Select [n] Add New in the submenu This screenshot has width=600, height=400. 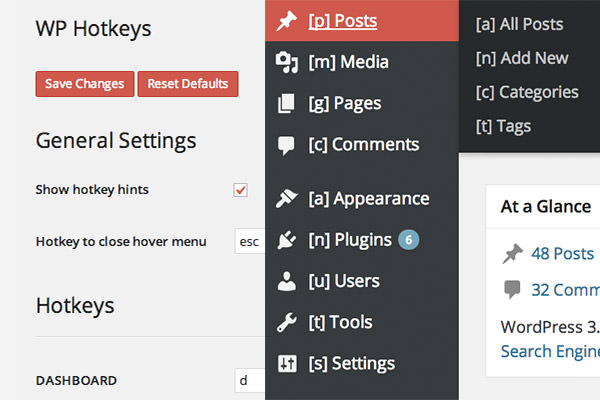click(x=522, y=58)
